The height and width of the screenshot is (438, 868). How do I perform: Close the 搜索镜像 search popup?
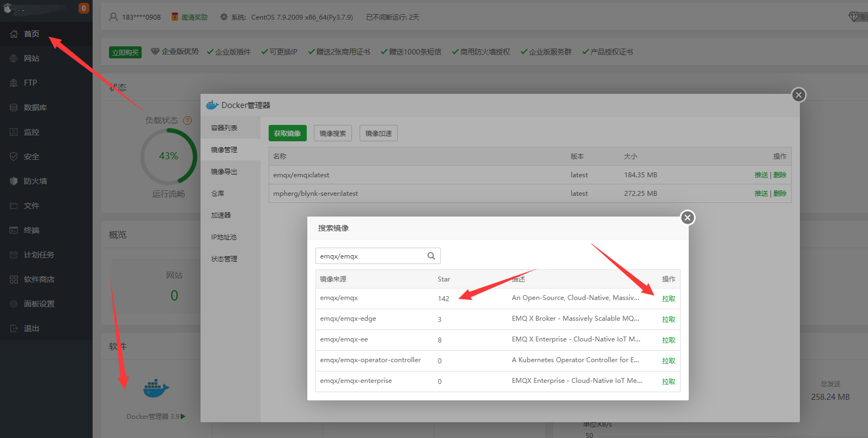coord(688,218)
